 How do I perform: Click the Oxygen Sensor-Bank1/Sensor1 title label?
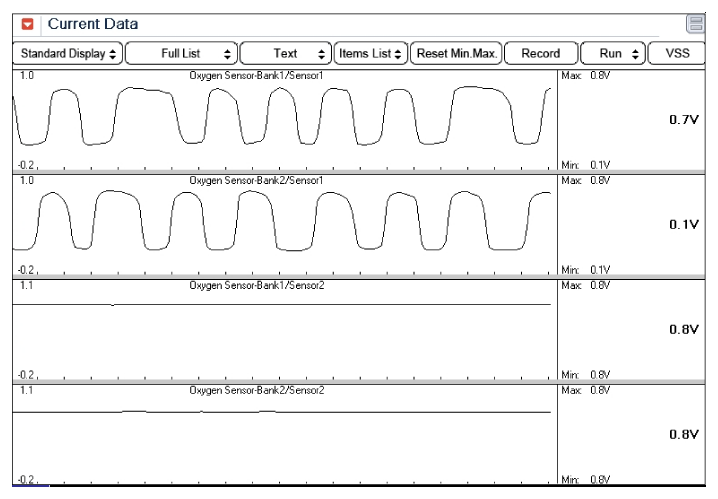(256, 76)
